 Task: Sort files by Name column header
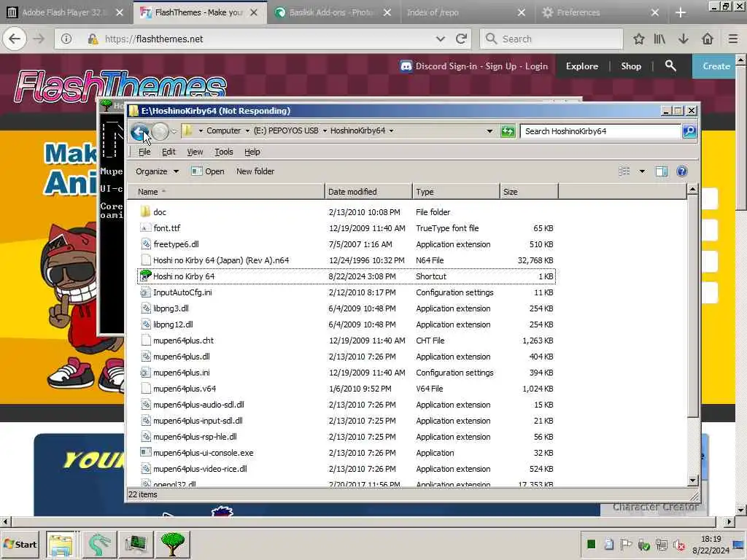click(226, 192)
